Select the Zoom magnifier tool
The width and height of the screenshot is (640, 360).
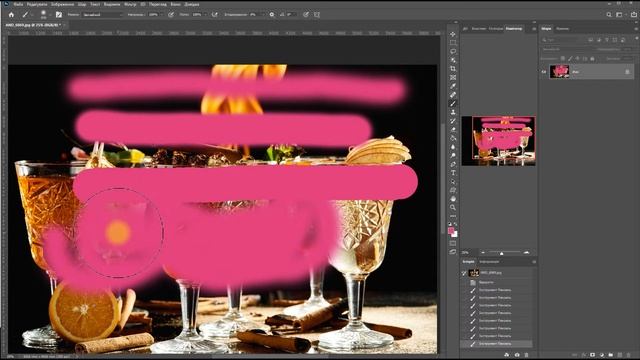pos(453,207)
